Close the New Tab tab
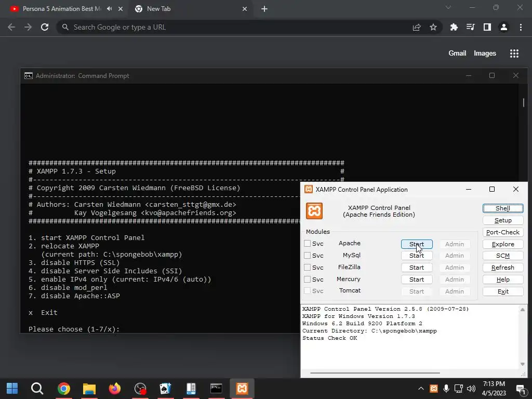532x399 pixels. click(245, 9)
